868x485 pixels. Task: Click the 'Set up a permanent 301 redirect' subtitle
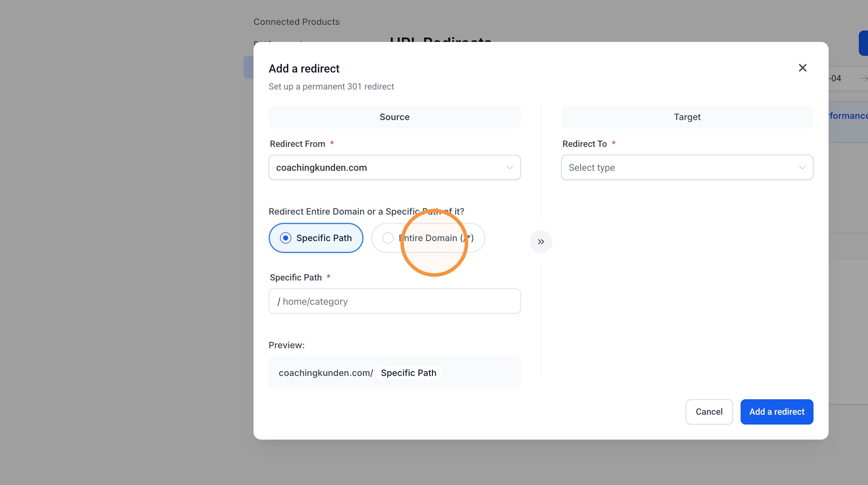tap(331, 87)
